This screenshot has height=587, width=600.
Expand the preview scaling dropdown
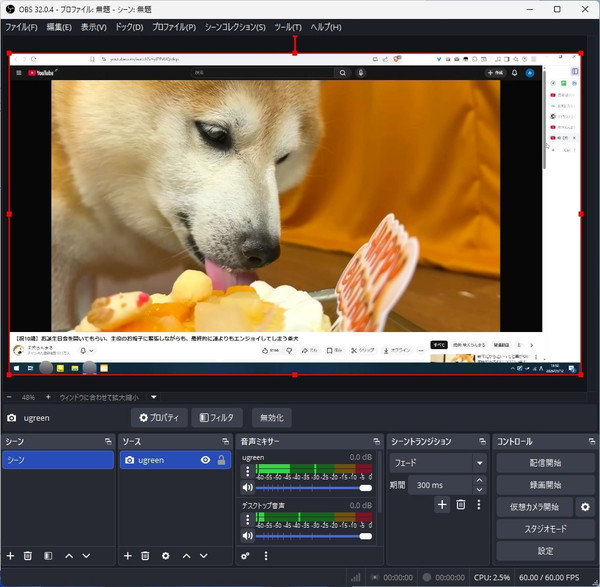point(154,397)
